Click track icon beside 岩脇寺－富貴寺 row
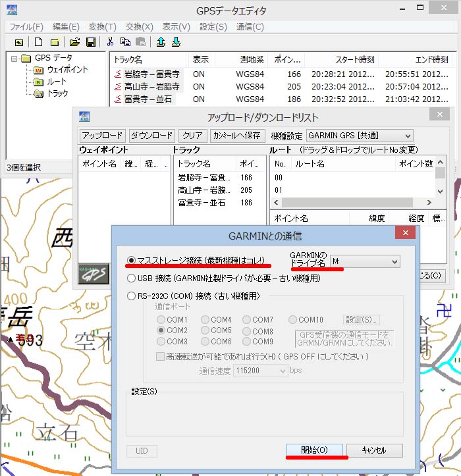Screen dimensions: 461x476 tap(118, 74)
